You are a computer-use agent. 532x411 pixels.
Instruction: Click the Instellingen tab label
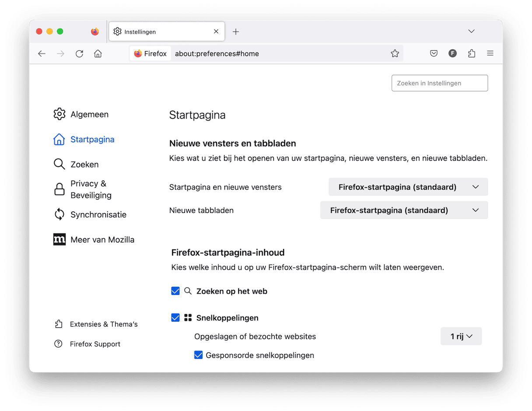pyautogui.click(x=140, y=32)
